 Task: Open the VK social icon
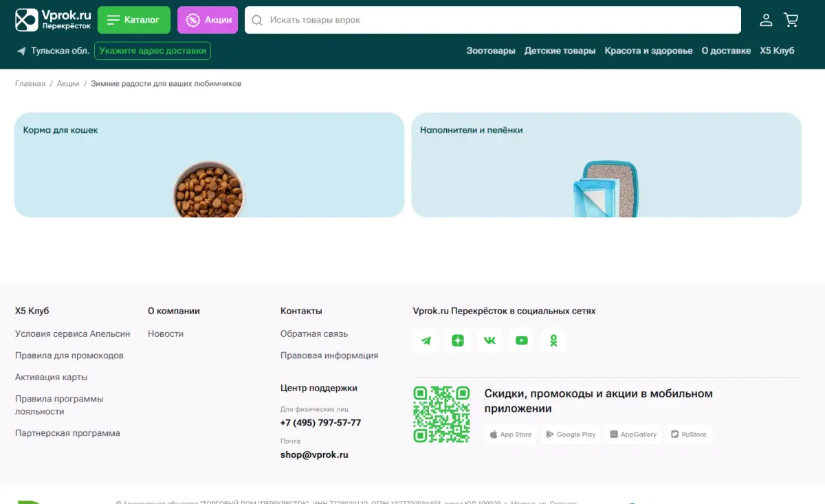[x=489, y=340]
